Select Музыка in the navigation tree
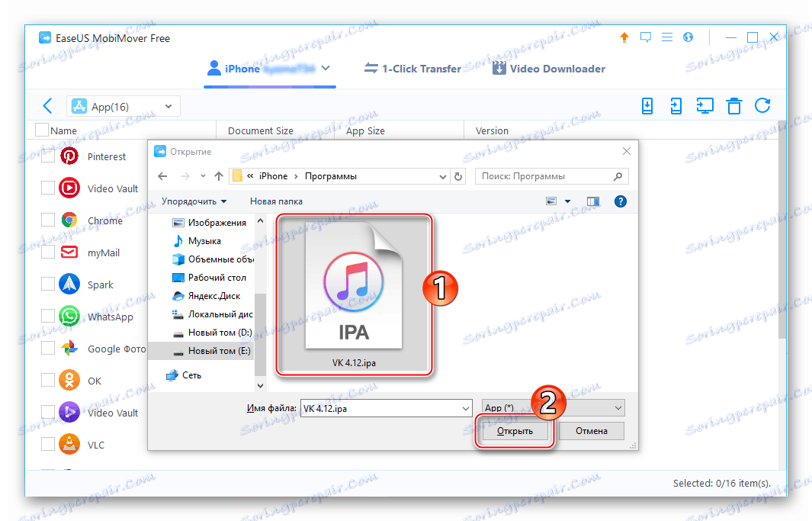This screenshot has width=812, height=521. [x=197, y=241]
